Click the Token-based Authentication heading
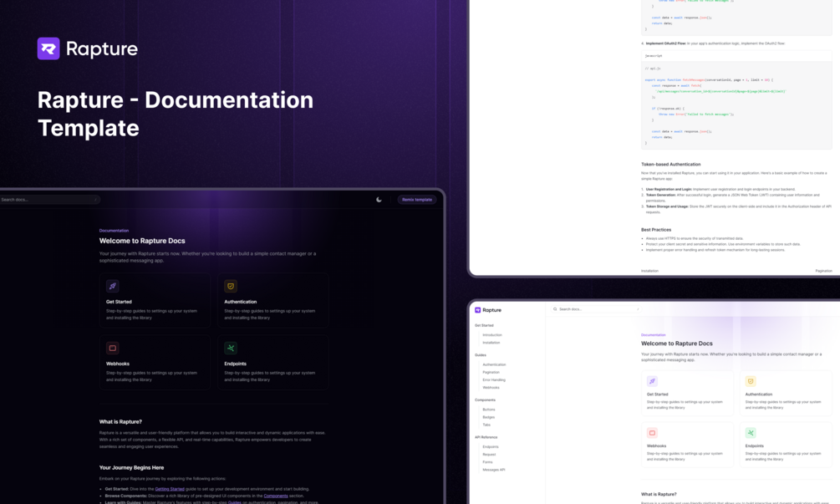840x504 pixels. [x=670, y=165]
